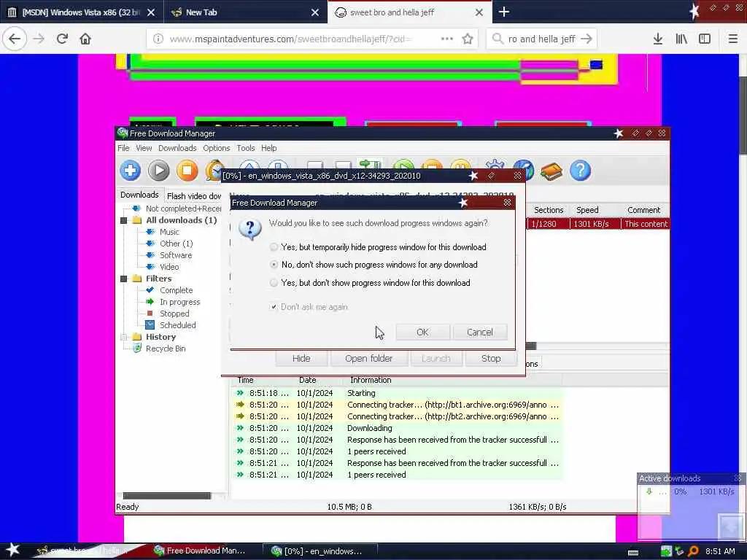Open help via the blue question mark icon
Image resolution: width=747 pixels, height=560 pixels.
580,171
